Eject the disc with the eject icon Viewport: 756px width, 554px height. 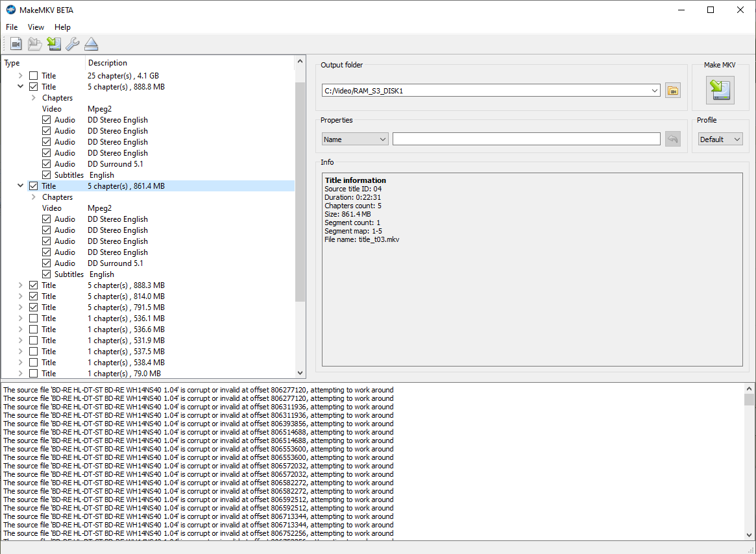click(91, 44)
